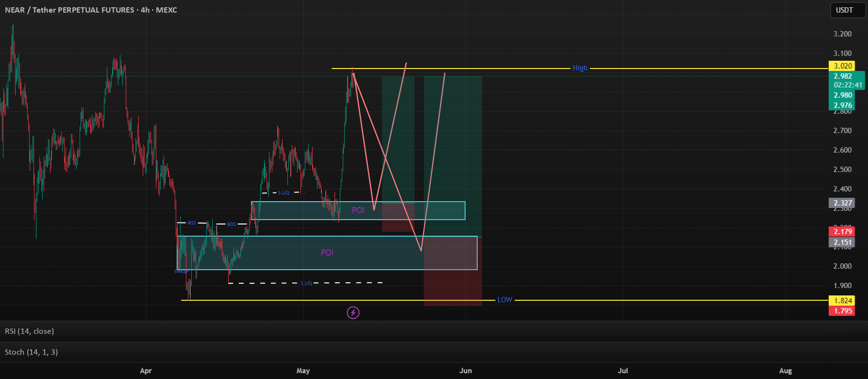Select the lower POI rectangle zone
This screenshot has height=379, width=868.
[x=327, y=253]
